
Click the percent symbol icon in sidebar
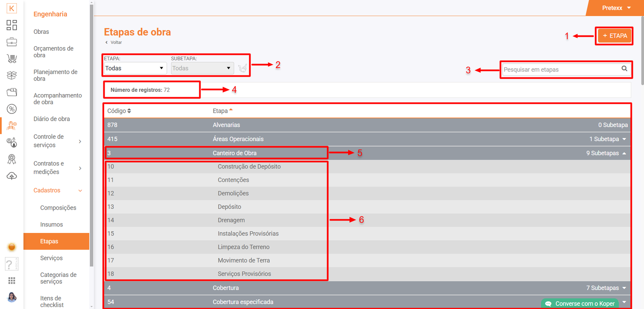tap(12, 109)
